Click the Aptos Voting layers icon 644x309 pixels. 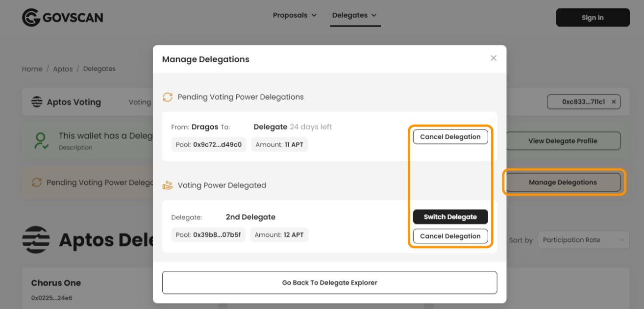point(36,102)
